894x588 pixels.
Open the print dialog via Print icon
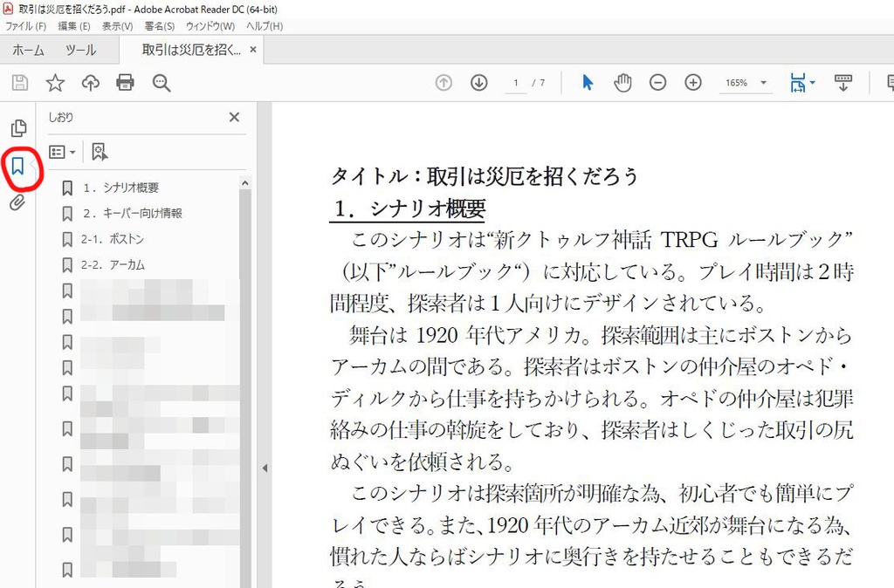coord(126,82)
